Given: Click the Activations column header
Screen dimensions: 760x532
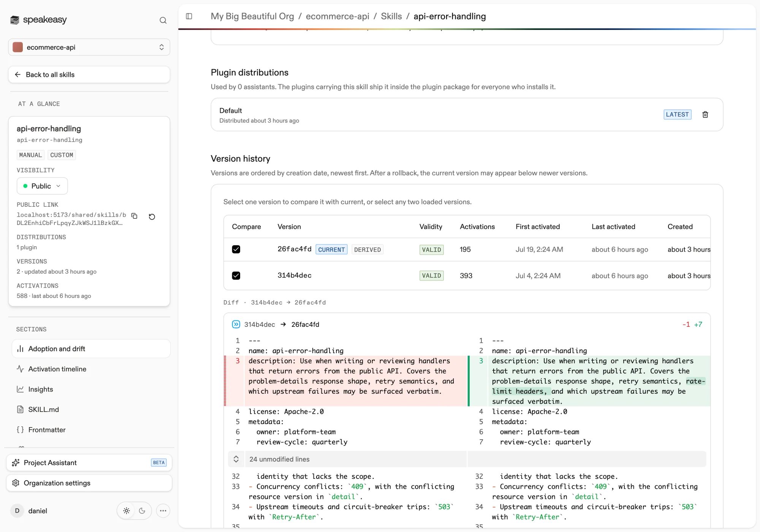Looking at the screenshot, I should point(477,226).
